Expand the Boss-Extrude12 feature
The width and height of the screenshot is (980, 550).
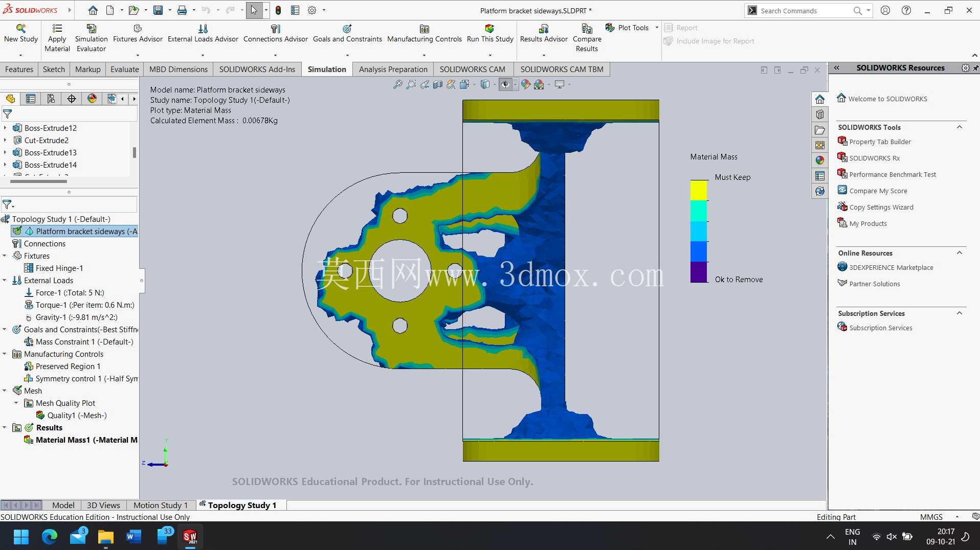5,128
